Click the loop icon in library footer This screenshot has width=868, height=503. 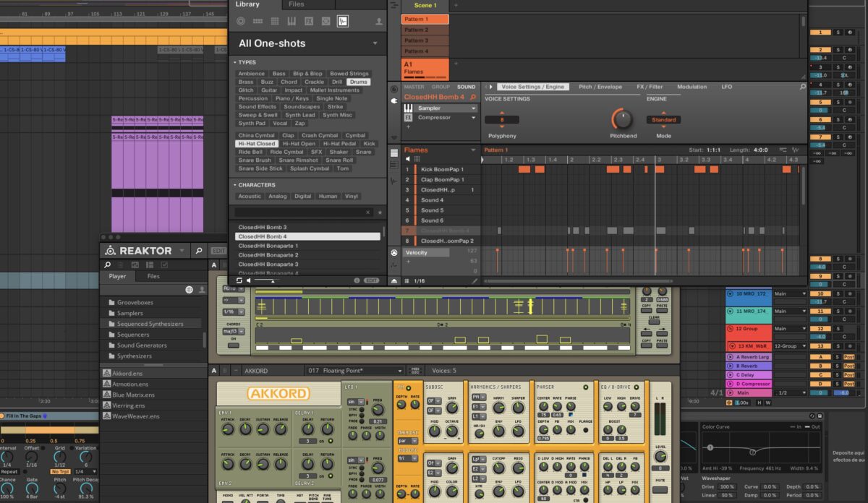(239, 280)
